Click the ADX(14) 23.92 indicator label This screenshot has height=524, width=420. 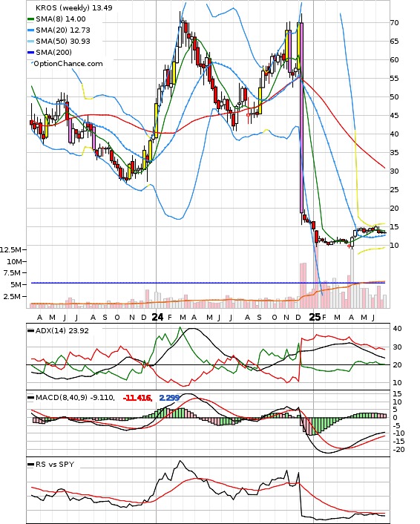(62, 331)
